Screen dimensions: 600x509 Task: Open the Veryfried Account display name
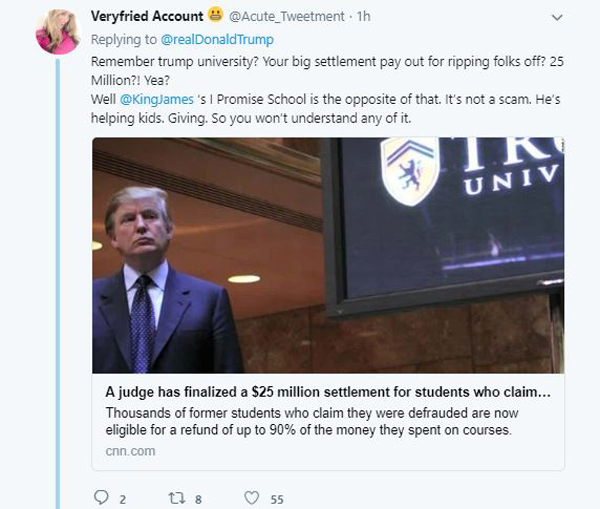(147, 16)
